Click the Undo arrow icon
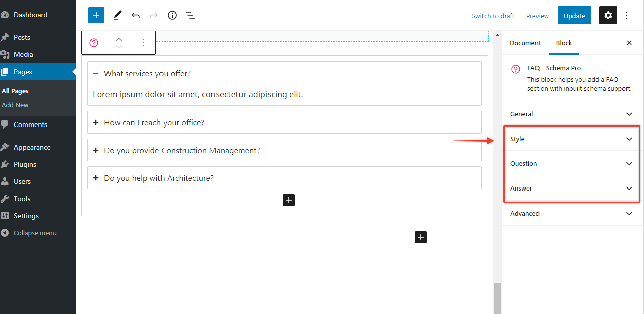This screenshot has width=644, height=314. [135, 15]
